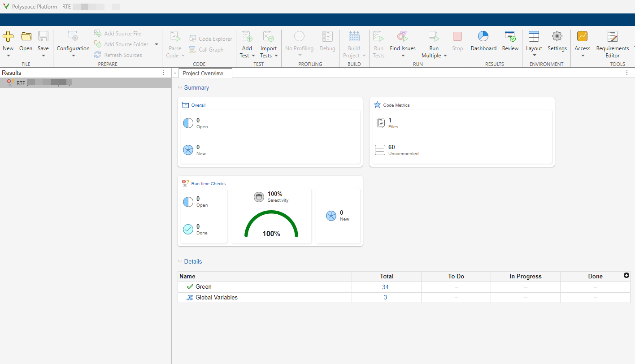Open the Project Overview panel options menu
Image resolution: width=635 pixels, height=364 pixels.
tap(627, 73)
